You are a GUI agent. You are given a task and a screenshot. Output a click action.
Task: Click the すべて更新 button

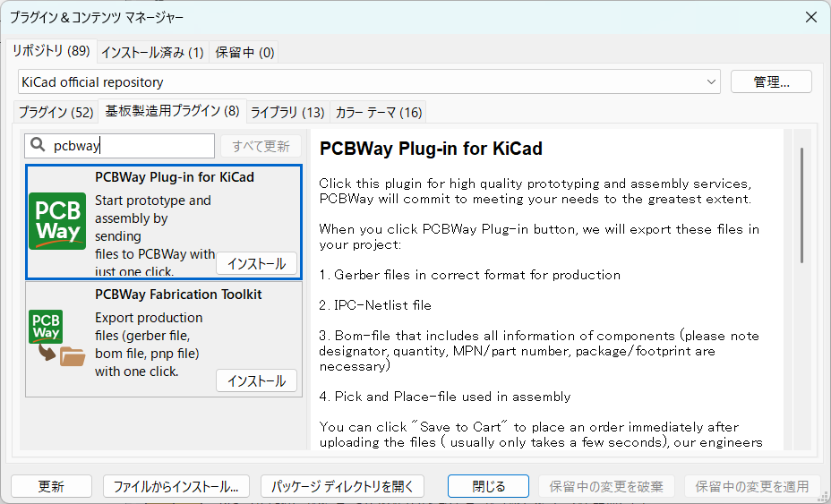(x=261, y=146)
